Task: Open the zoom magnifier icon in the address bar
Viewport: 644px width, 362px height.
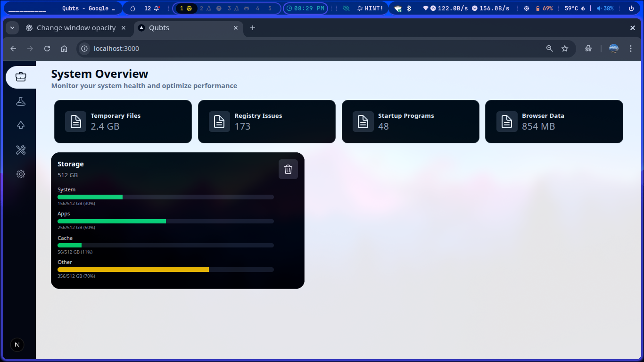Action: [x=549, y=49]
